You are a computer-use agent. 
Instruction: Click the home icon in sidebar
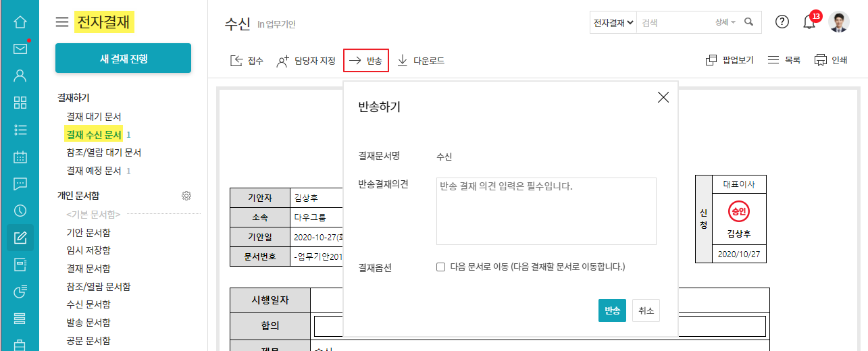(x=20, y=22)
